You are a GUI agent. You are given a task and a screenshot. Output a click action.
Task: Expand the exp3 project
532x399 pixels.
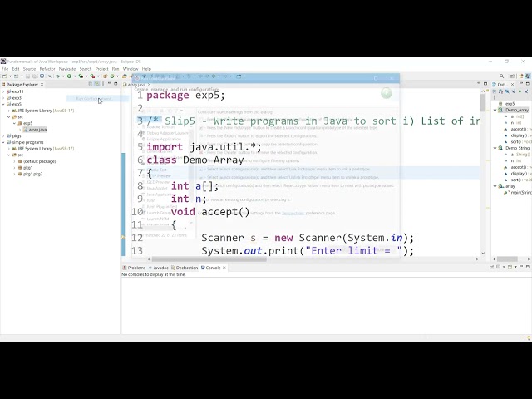tap(3, 98)
